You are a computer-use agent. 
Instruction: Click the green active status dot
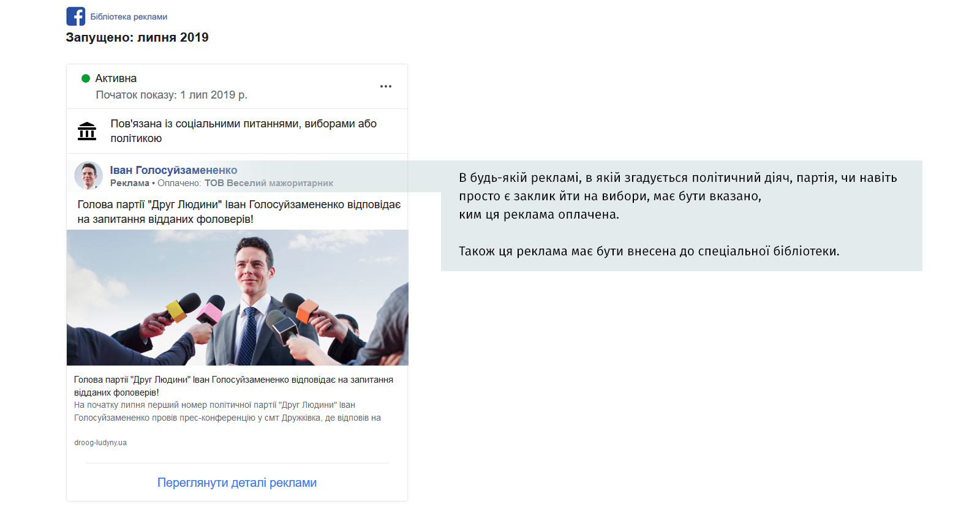coord(86,78)
